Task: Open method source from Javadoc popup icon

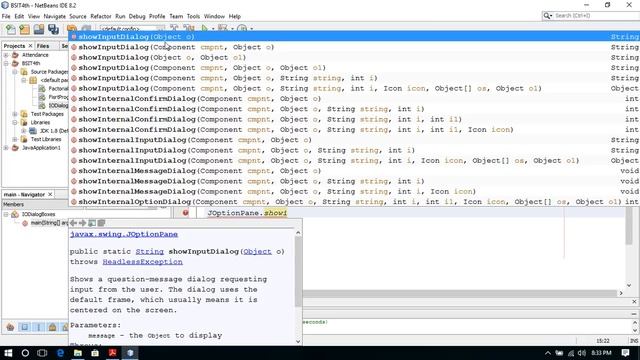Action: pyautogui.click(x=101, y=223)
